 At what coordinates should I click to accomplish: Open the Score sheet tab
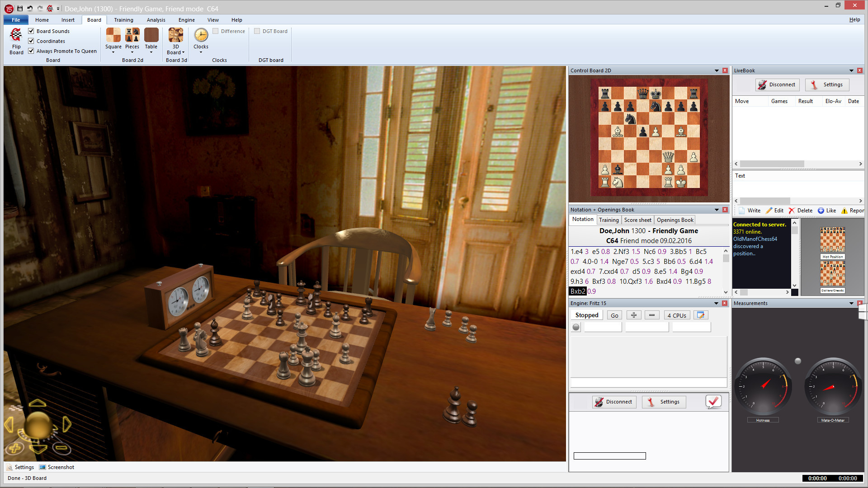pyautogui.click(x=637, y=220)
